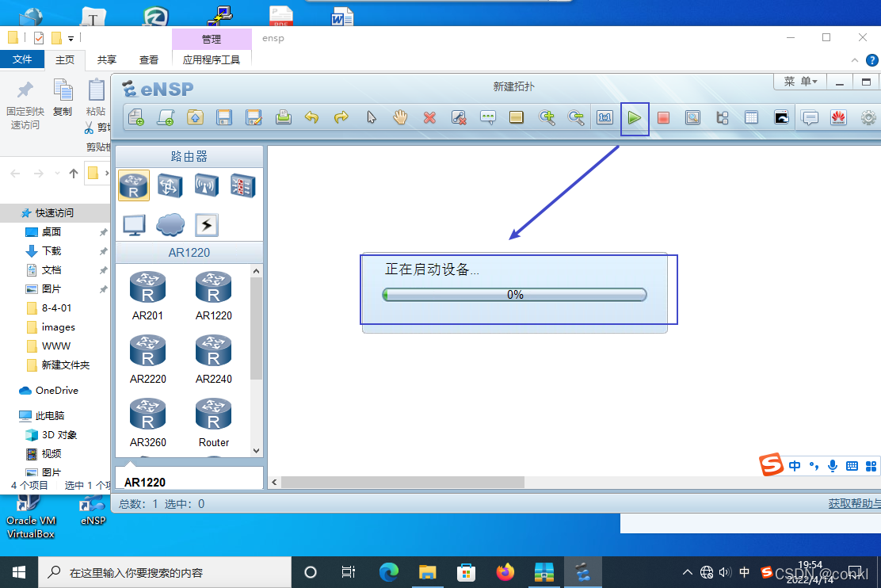
Task: Zoom in on the eNSP workspace
Action: (x=547, y=117)
